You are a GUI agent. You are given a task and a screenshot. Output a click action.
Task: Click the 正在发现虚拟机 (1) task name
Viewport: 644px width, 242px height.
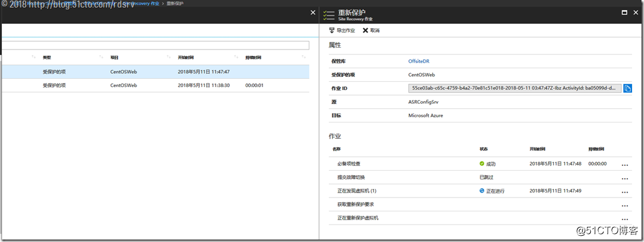point(356,191)
